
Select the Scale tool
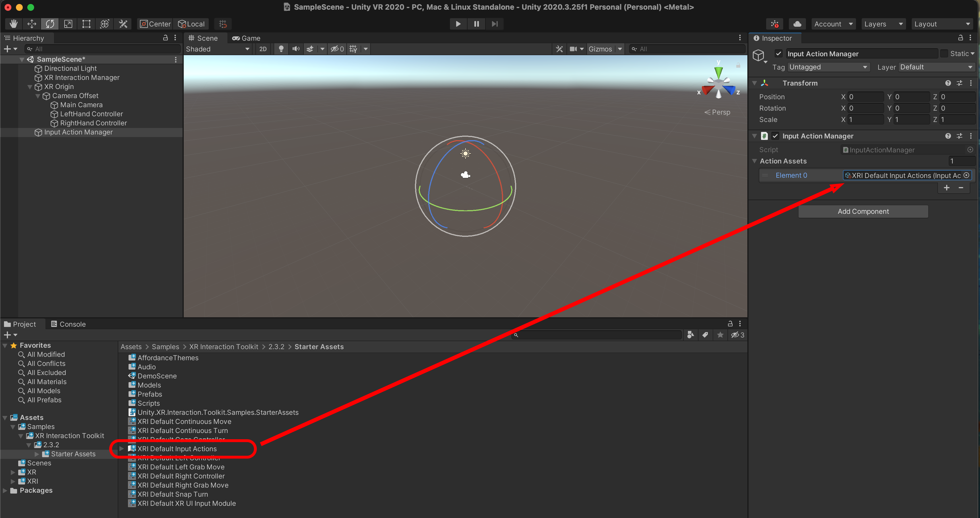click(68, 24)
